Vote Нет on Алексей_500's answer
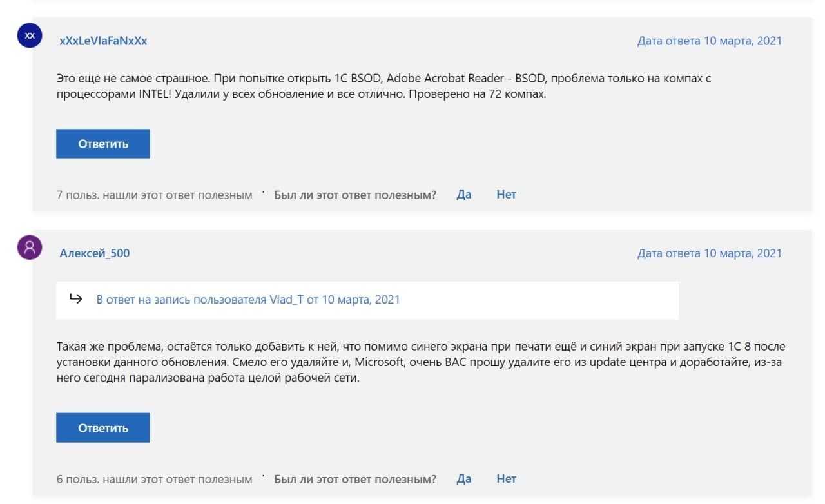Image resolution: width=825 pixels, height=504 pixels. 506,479
